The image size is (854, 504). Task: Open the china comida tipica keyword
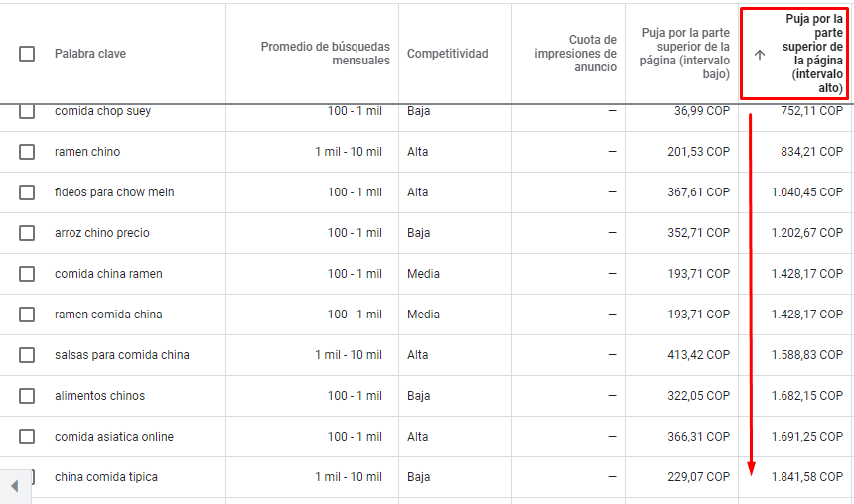point(106,477)
